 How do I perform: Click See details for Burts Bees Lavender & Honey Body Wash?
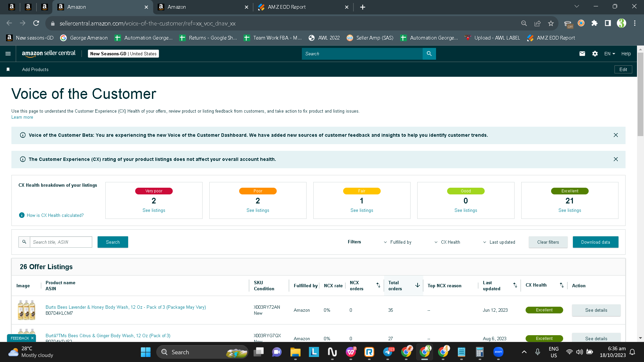[596, 310]
